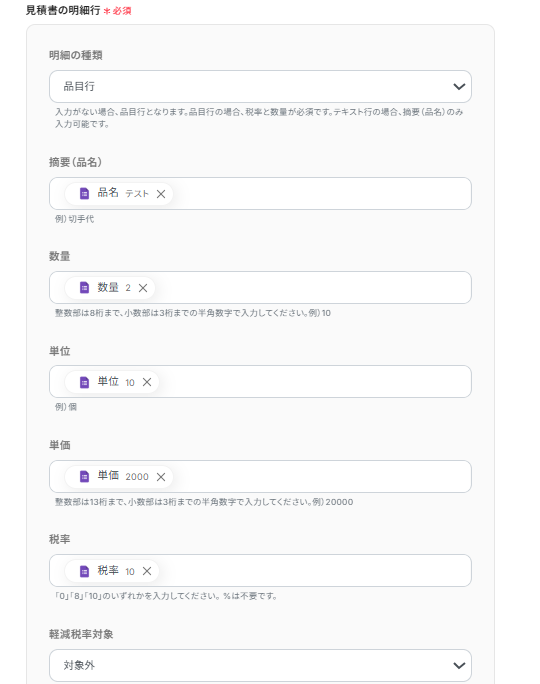The height and width of the screenshot is (684, 540).
Task: Click empty area of 単位 input field
Action: (x=314, y=382)
